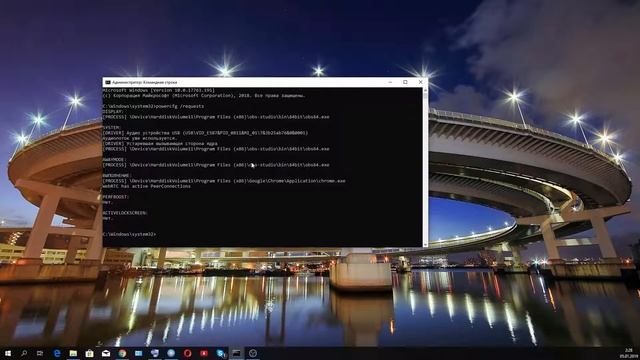Click the chrome.exe process line

pos(224,181)
